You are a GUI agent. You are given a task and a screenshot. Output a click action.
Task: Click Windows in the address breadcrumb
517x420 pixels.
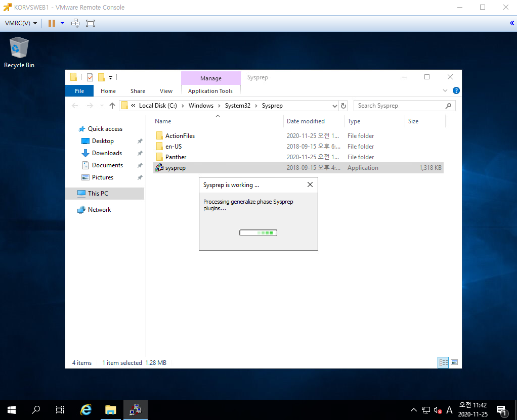[x=201, y=106]
